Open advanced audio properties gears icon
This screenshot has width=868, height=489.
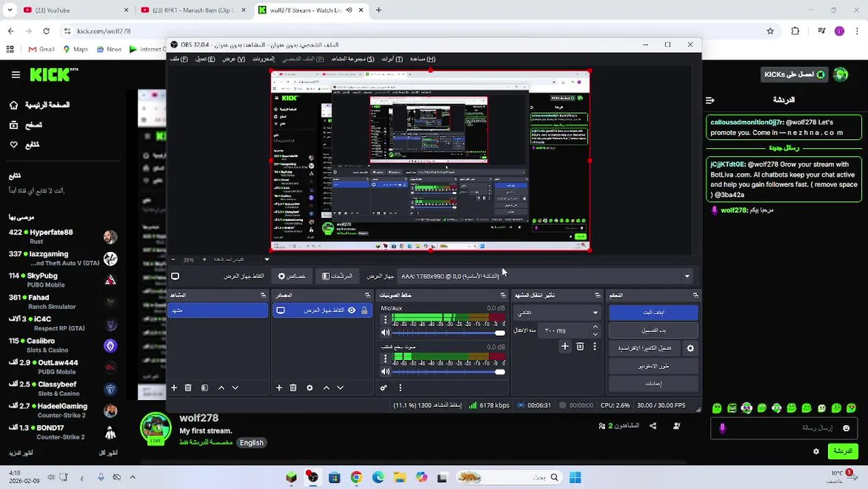click(384, 388)
